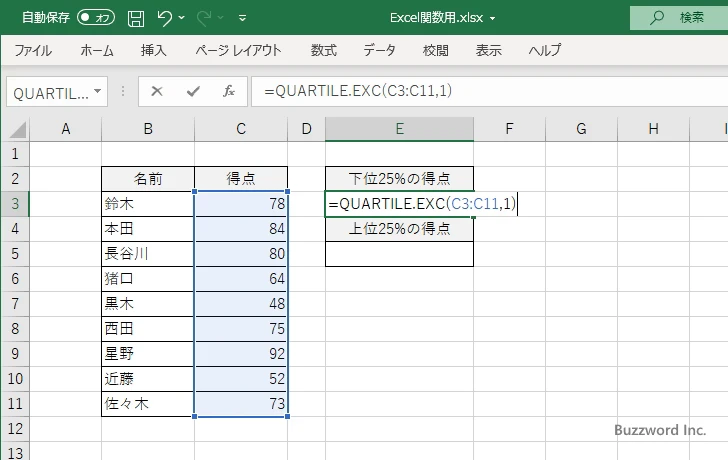Click the score cell with 64

pos(241,279)
